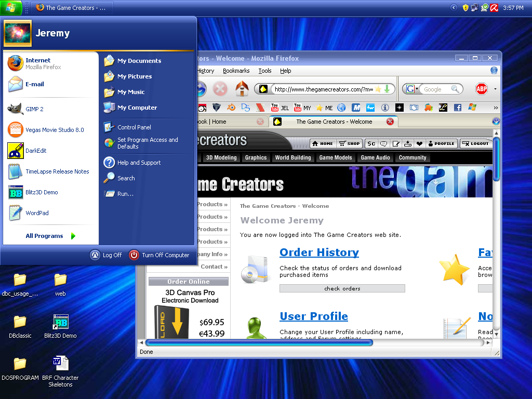Image resolution: width=532 pixels, height=399 pixels.
Task: Click the Windows Start button
Action: [11, 7]
